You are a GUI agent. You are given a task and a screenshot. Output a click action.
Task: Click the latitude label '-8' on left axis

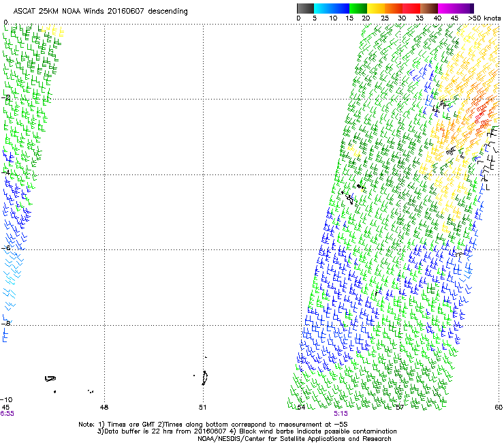tap(5, 324)
